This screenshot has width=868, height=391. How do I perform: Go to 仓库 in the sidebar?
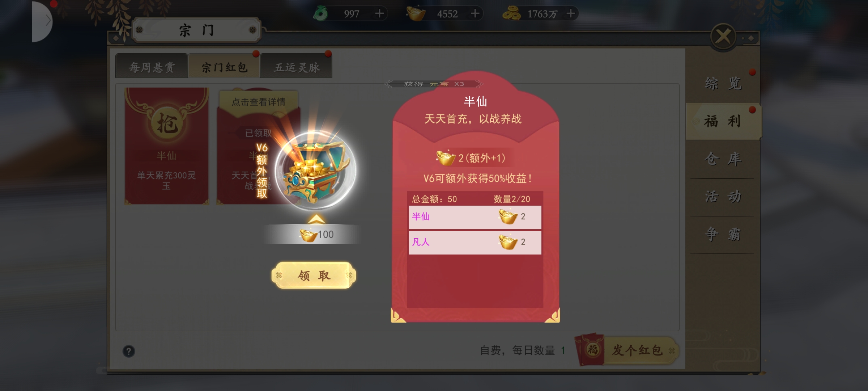pyautogui.click(x=723, y=159)
